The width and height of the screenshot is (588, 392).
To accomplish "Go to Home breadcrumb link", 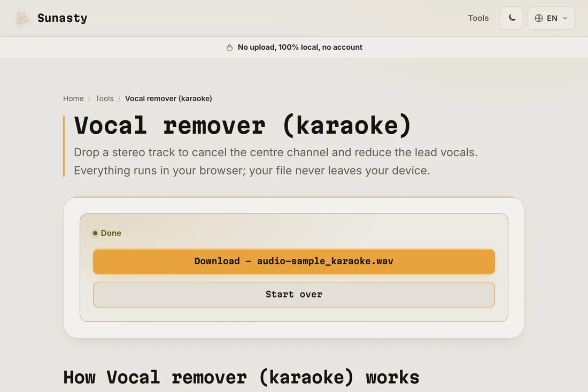I will pyautogui.click(x=73, y=98).
